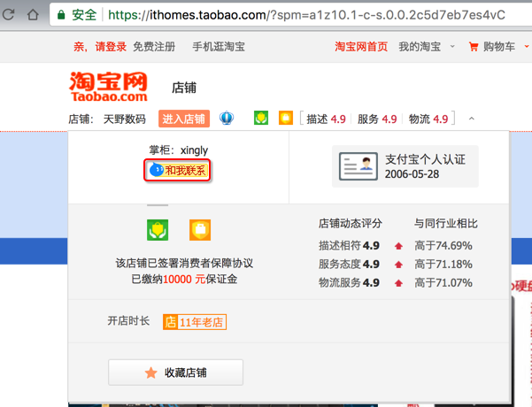
Task: Click 进入店铺 button
Action: [x=183, y=119]
